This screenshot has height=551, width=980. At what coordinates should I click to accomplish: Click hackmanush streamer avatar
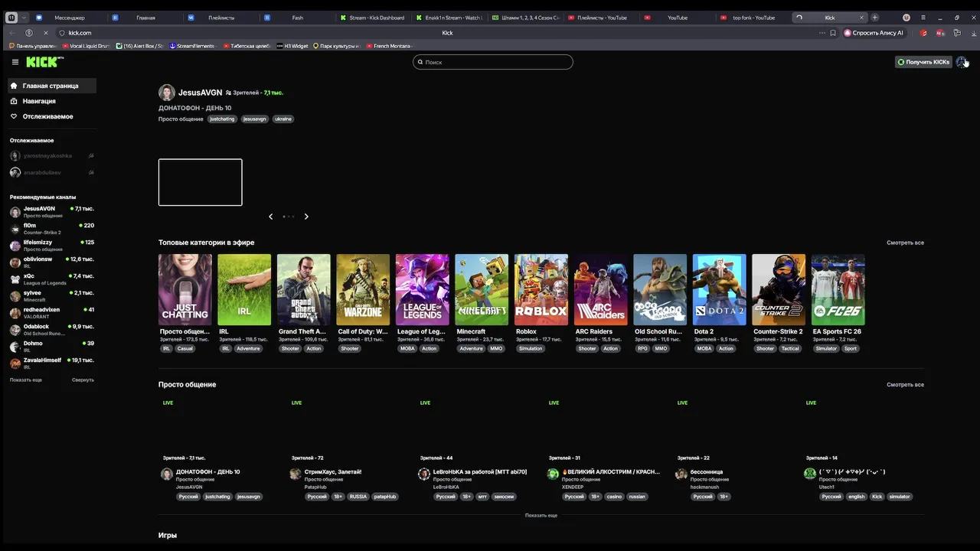point(681,474)
